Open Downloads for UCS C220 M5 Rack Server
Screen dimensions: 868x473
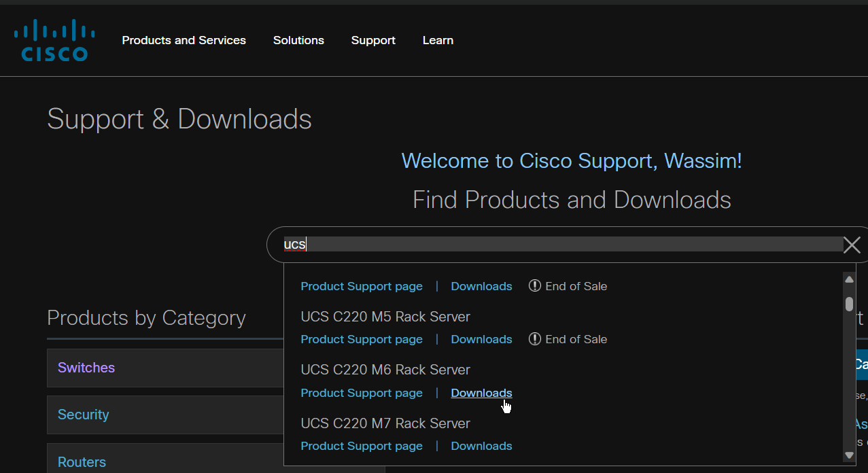(x=481, y=339)
